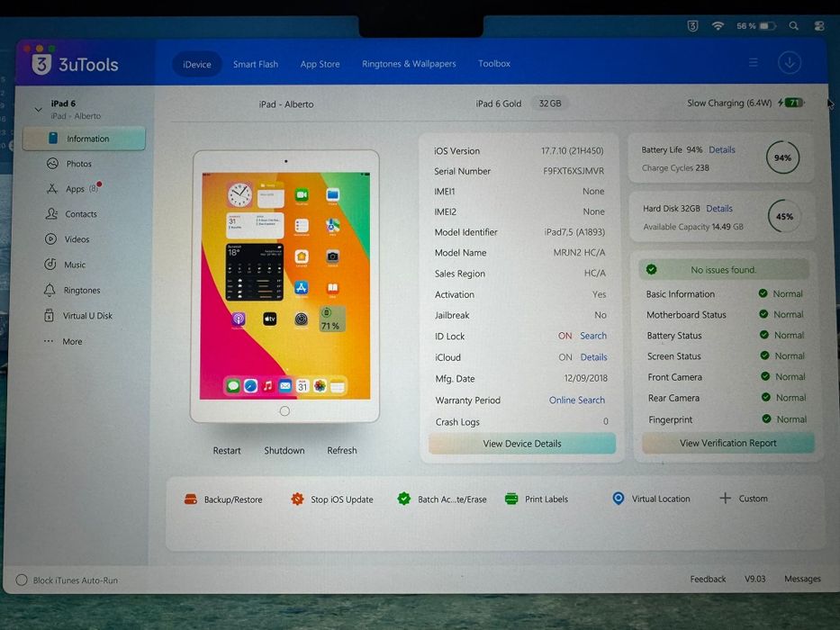
Task: Switch to the Smart Flash tab
Action: pyautogui.click(x=256, y=64)
